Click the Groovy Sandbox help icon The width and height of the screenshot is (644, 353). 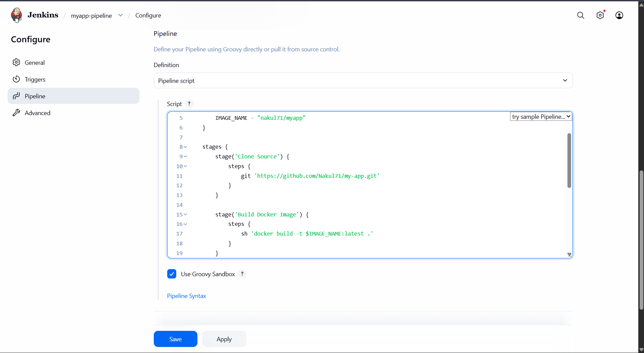coord(242,274)
